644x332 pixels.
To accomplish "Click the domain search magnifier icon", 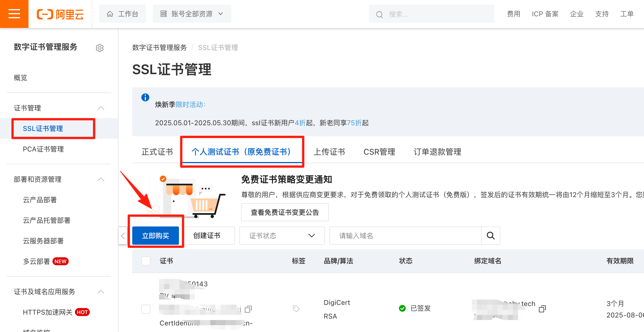I will [x=490, y=236].
